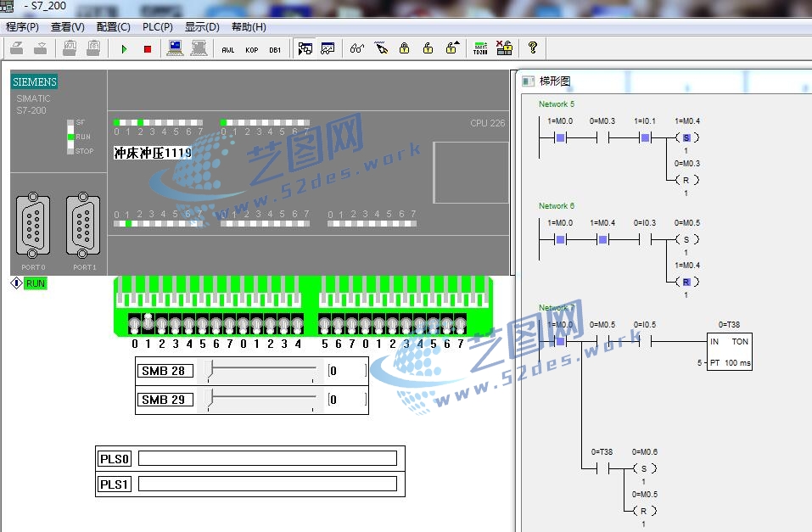
Task: Click the blue-screen computer exchange icon
Action: click(x=175, y=48)
